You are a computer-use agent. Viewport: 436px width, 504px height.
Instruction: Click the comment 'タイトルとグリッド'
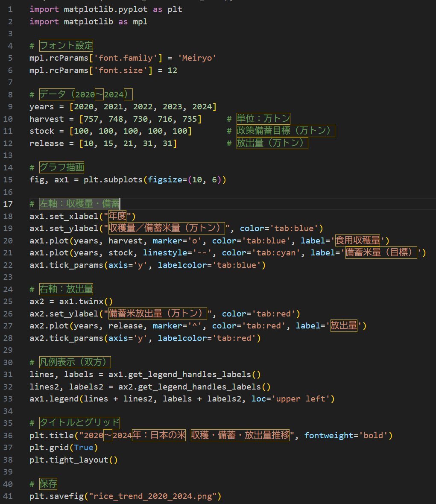click(79, 423)
